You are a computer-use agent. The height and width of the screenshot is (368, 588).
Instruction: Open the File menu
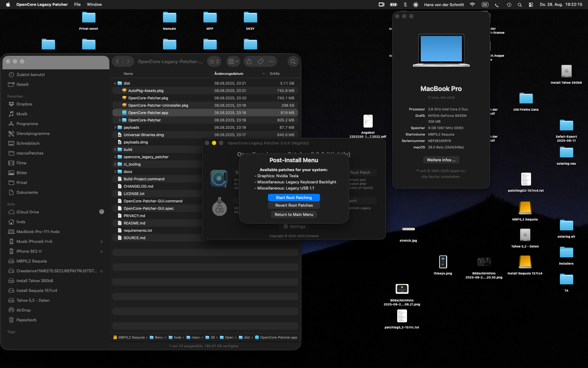77,5
